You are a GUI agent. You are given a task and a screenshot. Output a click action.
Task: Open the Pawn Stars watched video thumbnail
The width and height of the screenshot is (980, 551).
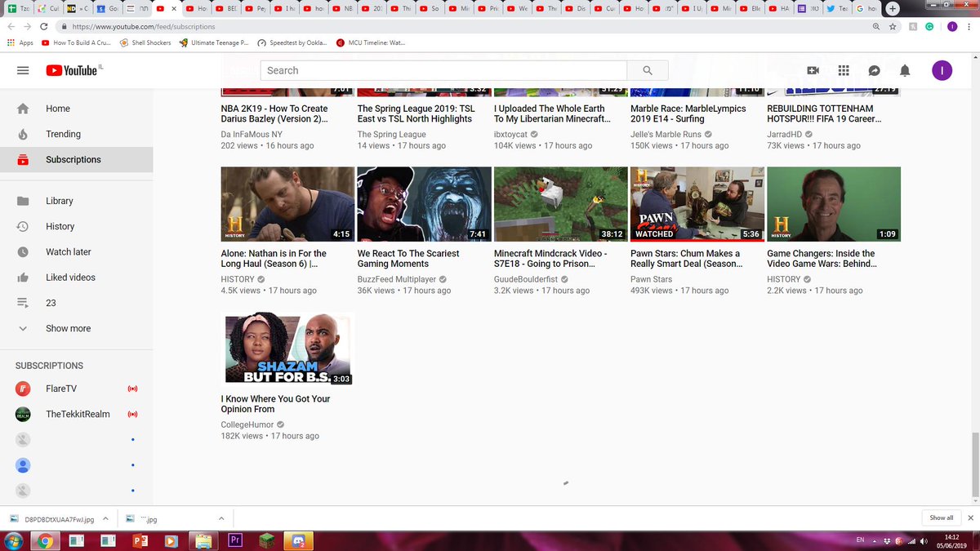pyautogui.click(x=697, y=204)
